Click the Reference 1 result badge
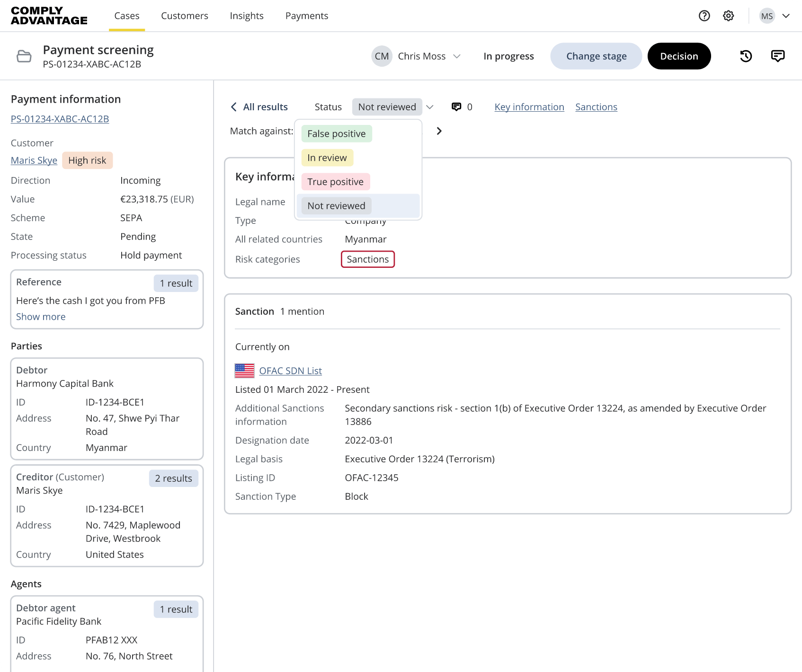The height and width of the screenshot is (672, 802). [x=176, y=283]
